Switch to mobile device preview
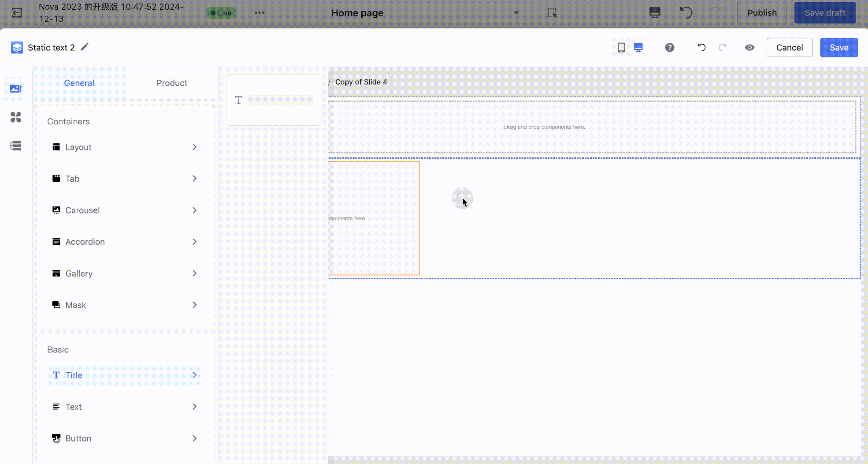Image resolution: width=868 pixels, height=464 pixels. [621, 48]
